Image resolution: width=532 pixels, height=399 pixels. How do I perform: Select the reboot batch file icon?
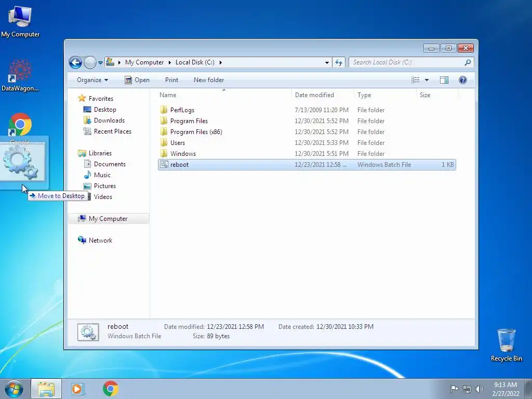164,165
